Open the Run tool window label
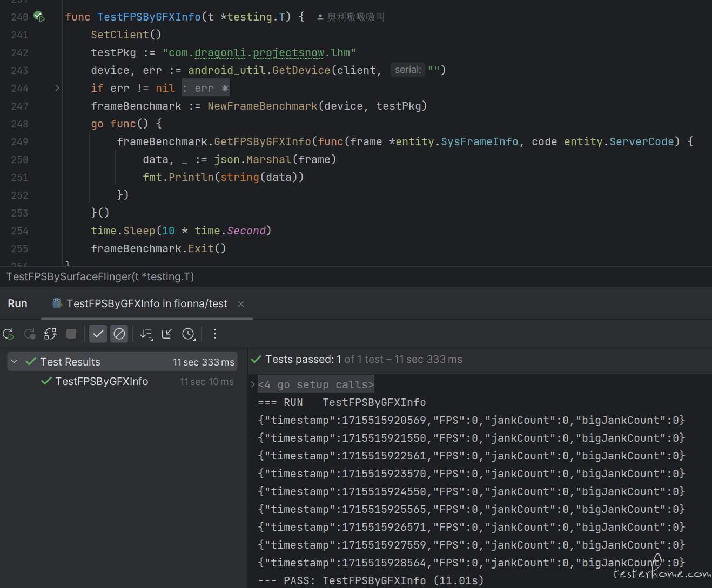This screenshot has width=712, height=588. [17, 303]
